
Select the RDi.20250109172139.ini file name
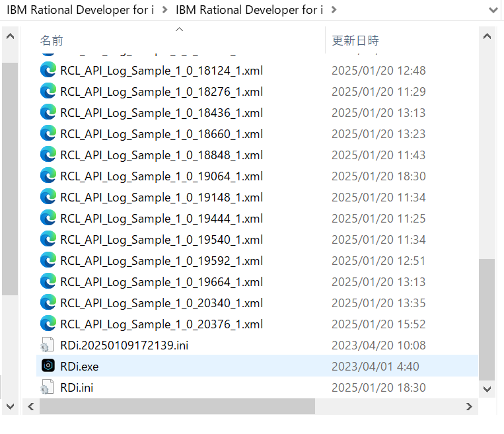[x=124, y=345]
